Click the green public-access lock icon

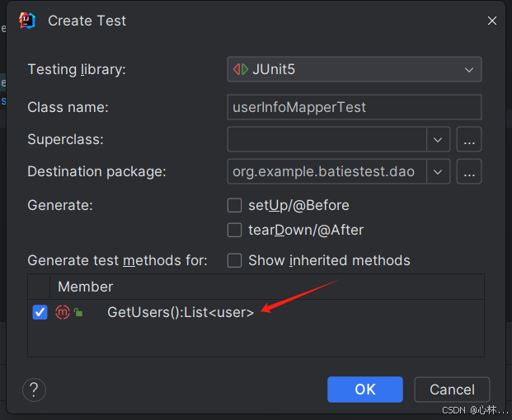(x=78, y=312)
